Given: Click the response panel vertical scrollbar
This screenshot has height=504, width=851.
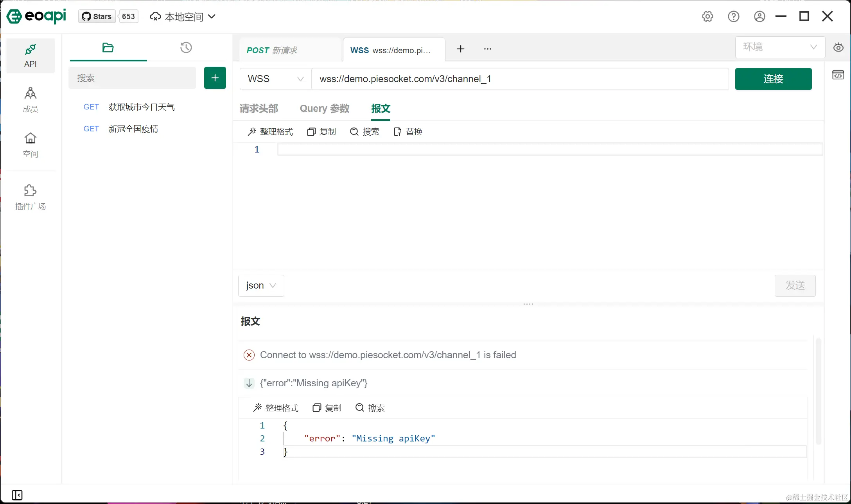Looking at the screenshot, I should (818, 391).
